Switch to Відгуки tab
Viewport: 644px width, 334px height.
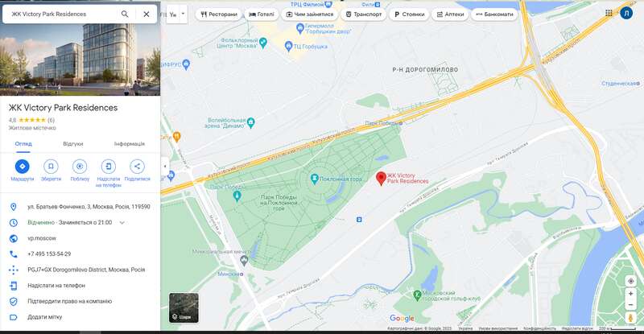click(x=73, y=144)
